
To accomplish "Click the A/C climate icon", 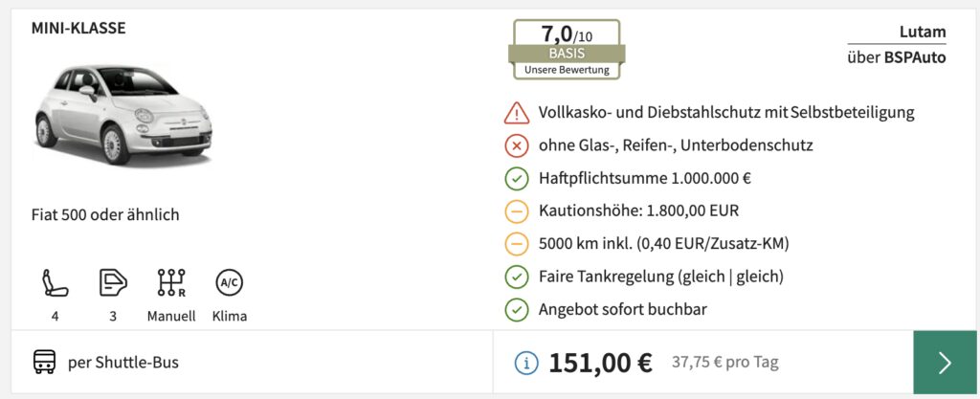I will click(x=229, y=283).
